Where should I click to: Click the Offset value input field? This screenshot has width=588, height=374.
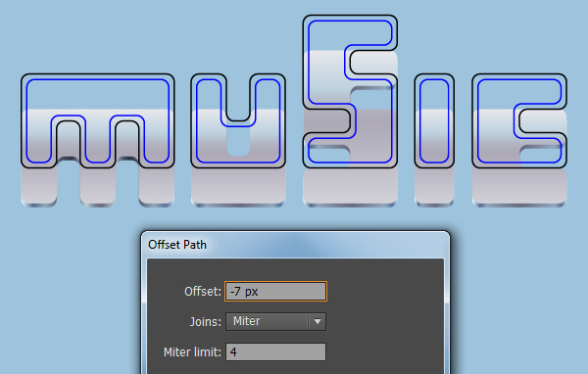(x=275, y=291)
